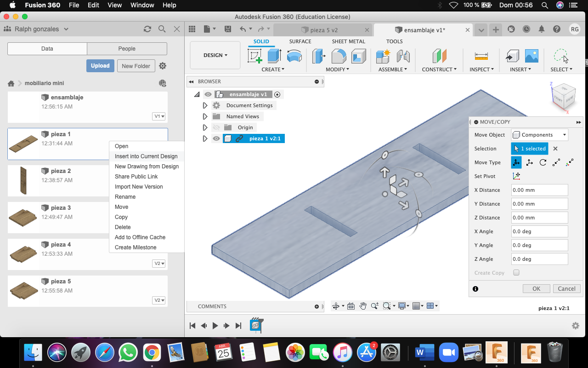Click the Set Pivot icon
The height and width of the screenshot is (368, 588).
(516, 176)
